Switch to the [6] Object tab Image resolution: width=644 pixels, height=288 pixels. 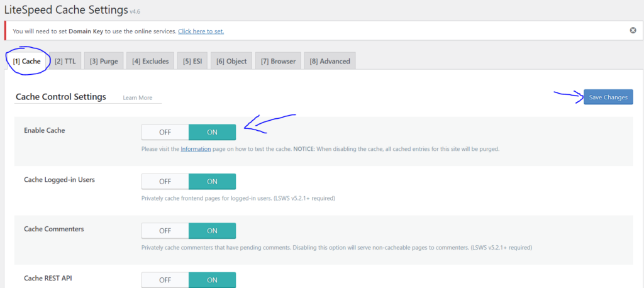[231, 61]
